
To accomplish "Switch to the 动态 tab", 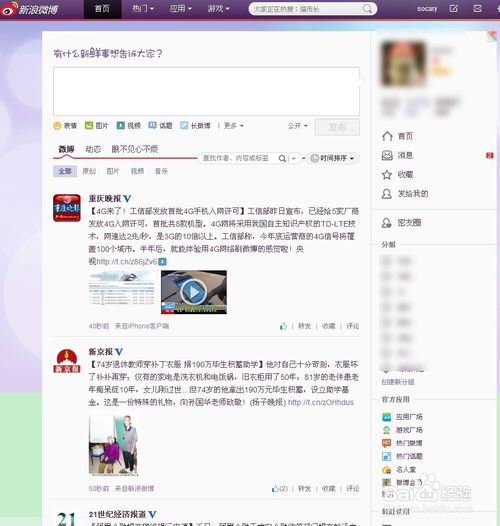I will (x=93, y=149).
